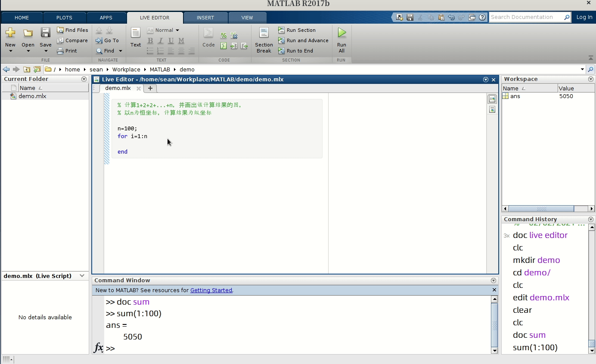
Task: Switch to the PLOTS tab
Action: click(64, 18)
